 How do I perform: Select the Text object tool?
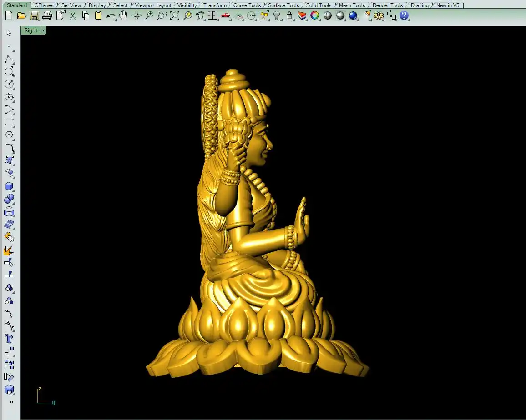point(9,339)
